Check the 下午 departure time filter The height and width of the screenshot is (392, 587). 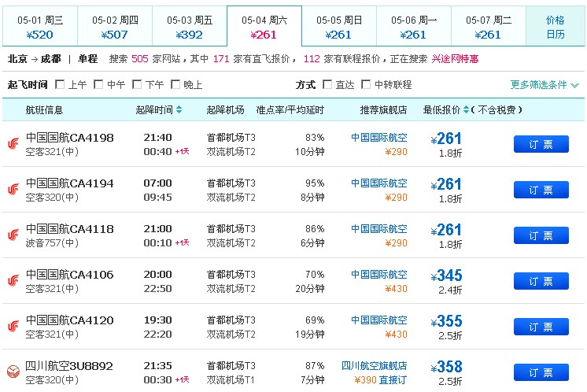pyautogui.click(x=137, y=84)
